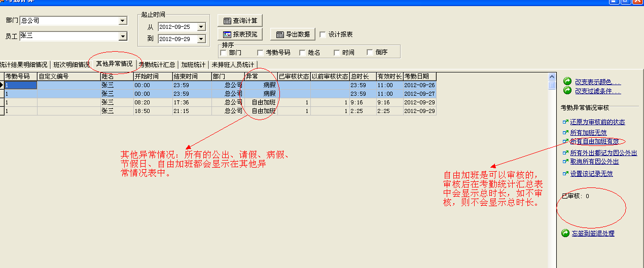This screenshot has height=268, width=644.
Task: Click the icon beside 设置该记录无效
Action: coord(566,173)
